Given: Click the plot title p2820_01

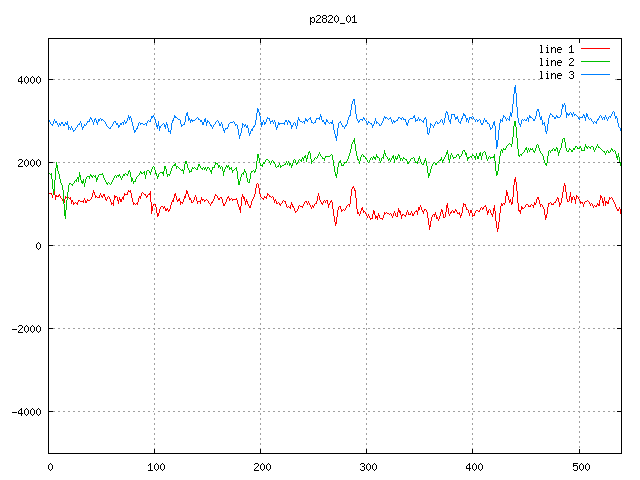Looking at the screenshot, I should 333,19.
